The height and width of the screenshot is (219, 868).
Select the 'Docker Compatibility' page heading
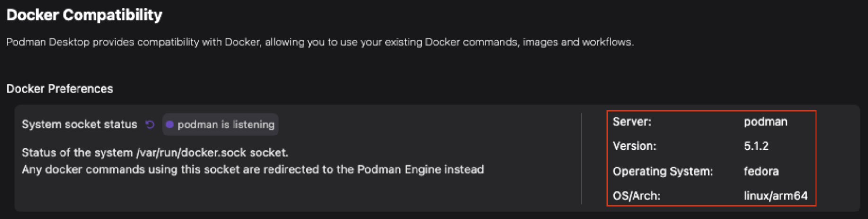(84, 15)
